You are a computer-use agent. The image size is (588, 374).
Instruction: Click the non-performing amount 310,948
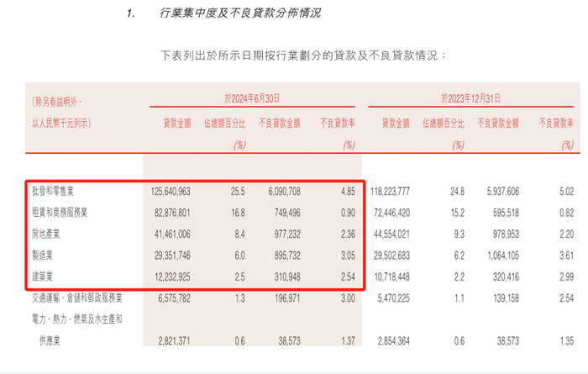(x=287, y=277)
